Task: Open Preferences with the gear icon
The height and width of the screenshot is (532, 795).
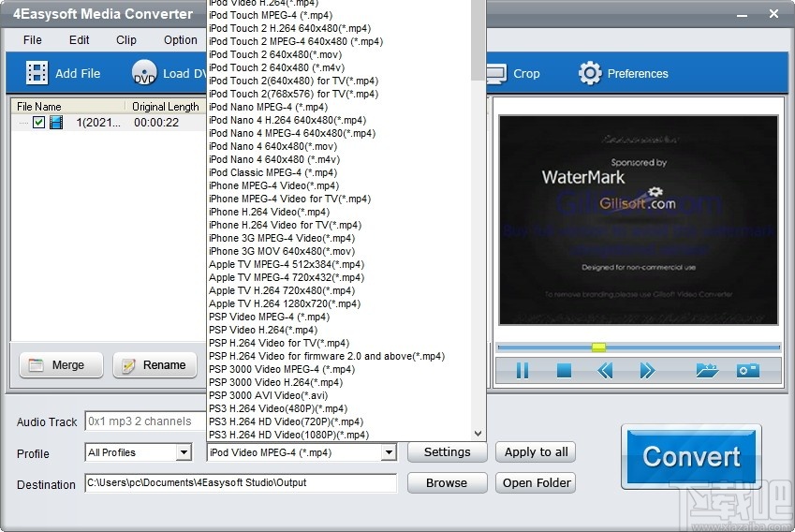Action: click(x=590, y=74)
